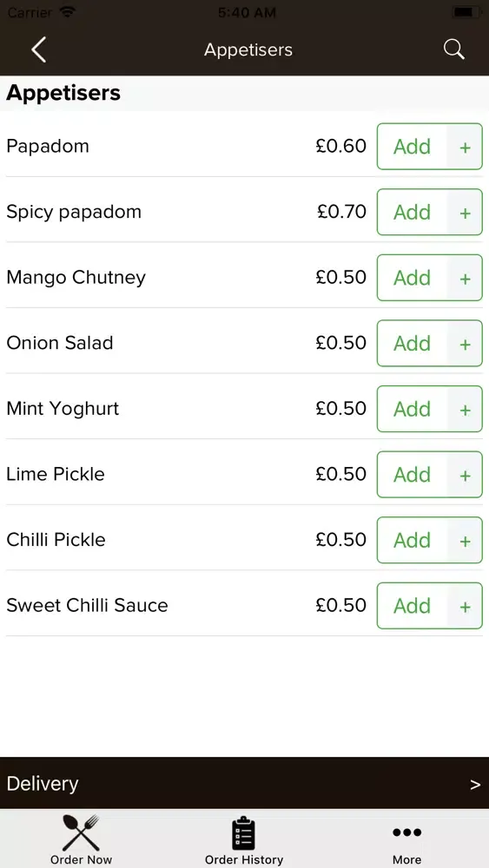Tap the Order Now fork and spoon icon
Viewport: 489px width, 868px height.
81,832
